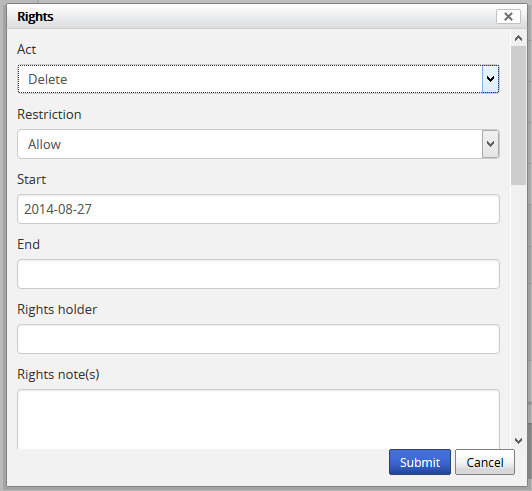Click the Act field label
This screenshot has width=532, height=491.
coord(26,49)
